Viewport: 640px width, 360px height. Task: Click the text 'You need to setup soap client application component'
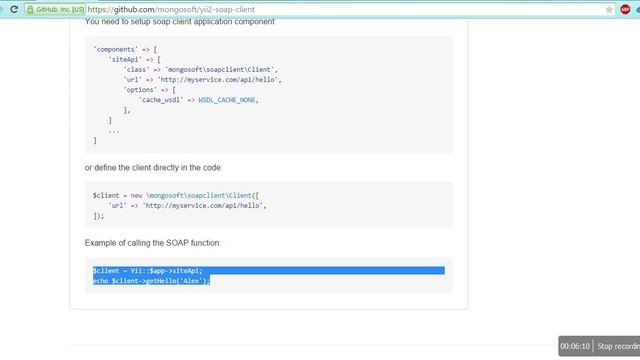(x=180, y=22)
